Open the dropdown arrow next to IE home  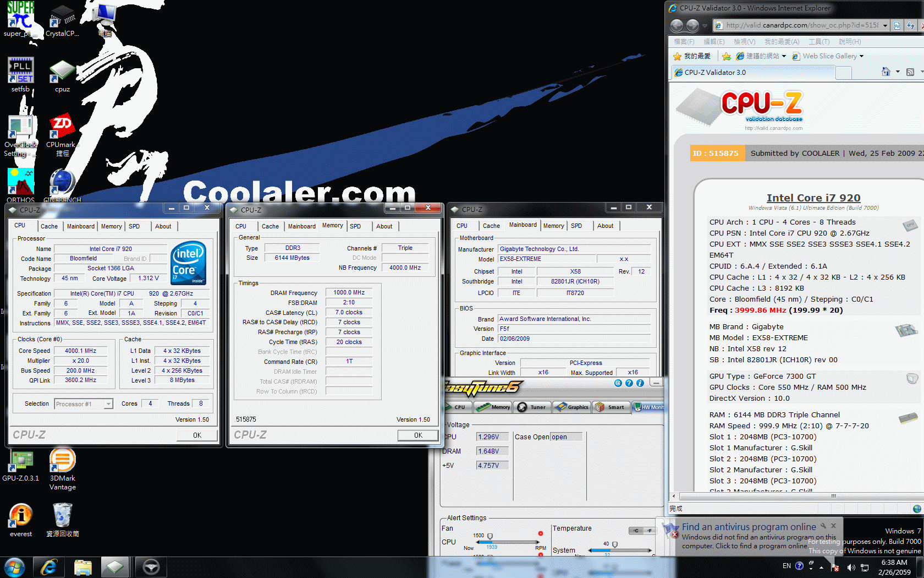(x=898, y=72)
